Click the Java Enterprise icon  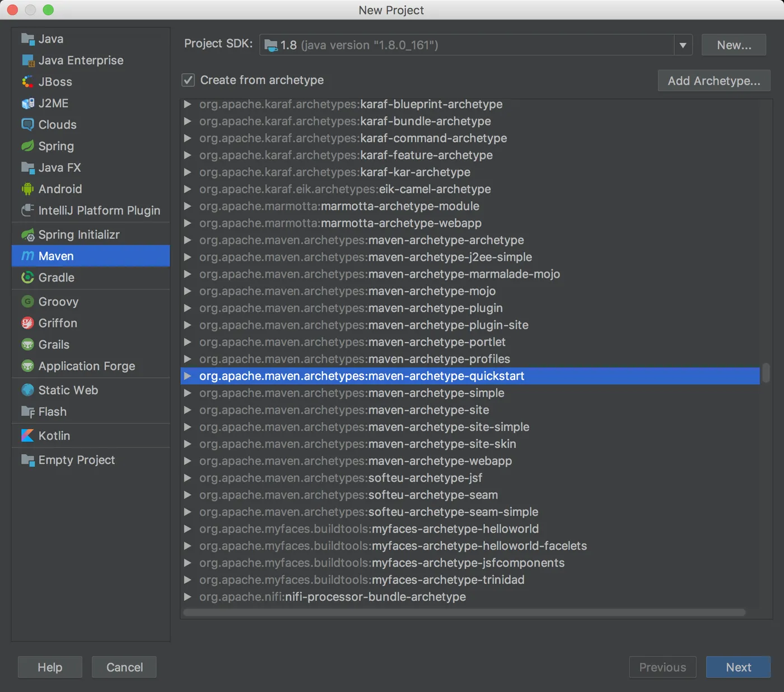[27, 60]
